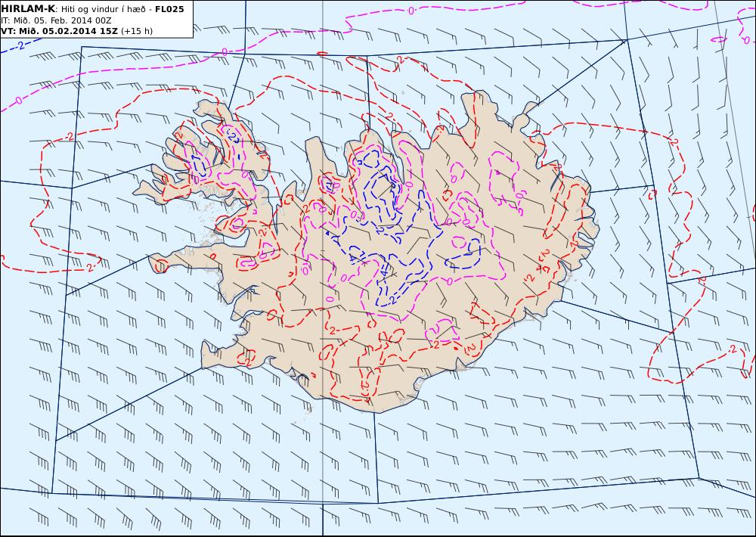The image size is (756, 537).
Task: Click the VT valid time 15Z text
Action: [59, 31]
